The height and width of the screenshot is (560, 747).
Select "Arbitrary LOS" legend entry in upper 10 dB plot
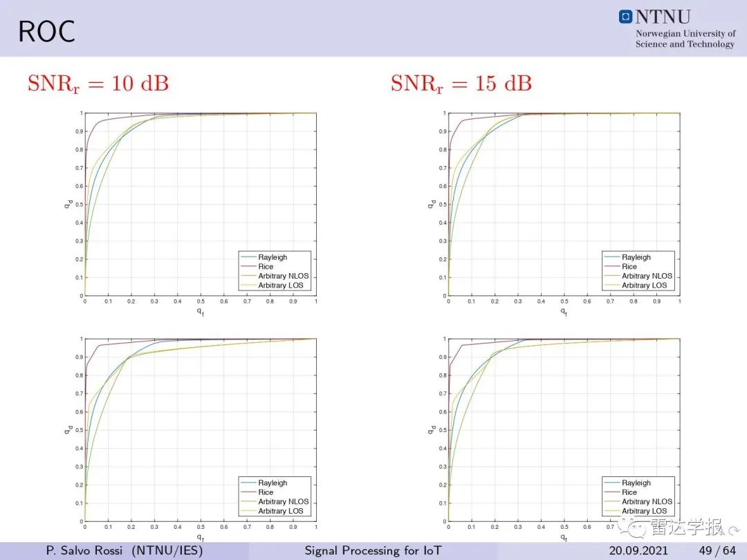(x=281, y=286)
